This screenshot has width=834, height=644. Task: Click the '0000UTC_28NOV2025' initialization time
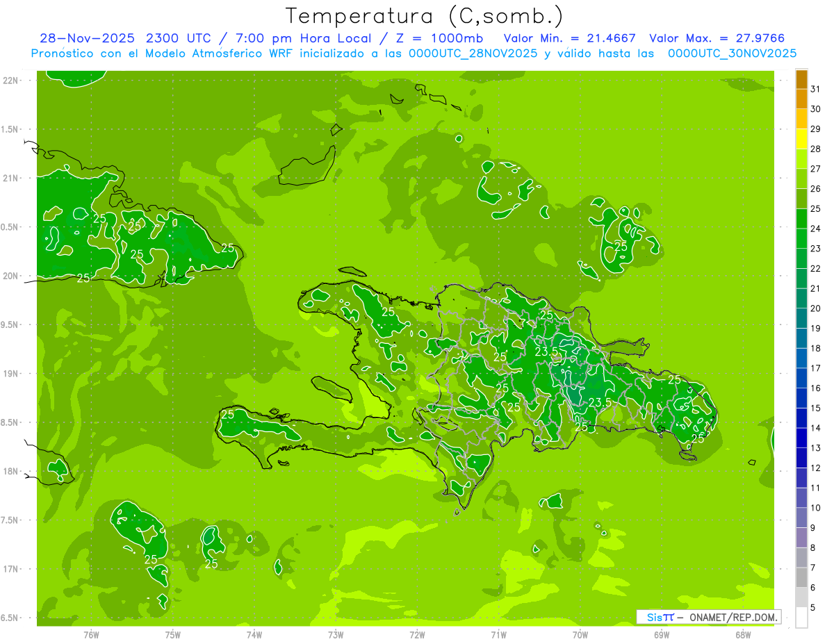pos(473,53)
